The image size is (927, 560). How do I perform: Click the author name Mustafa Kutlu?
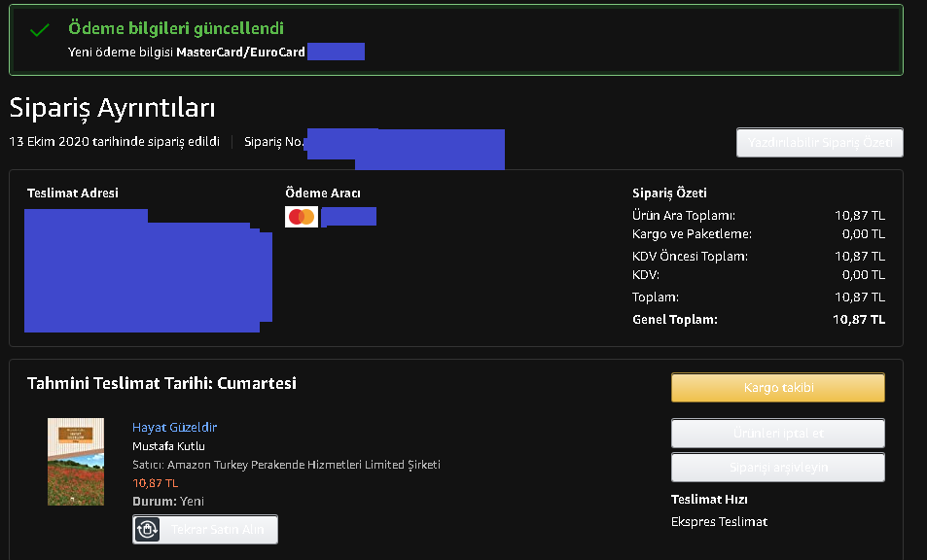point(168,446)
